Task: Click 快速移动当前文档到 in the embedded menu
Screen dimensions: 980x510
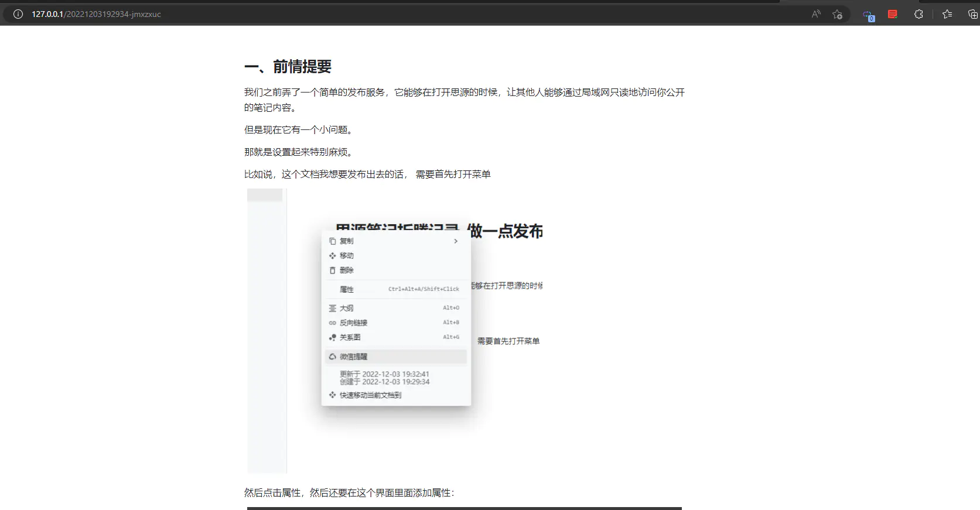Action: [x=370, y=395]
